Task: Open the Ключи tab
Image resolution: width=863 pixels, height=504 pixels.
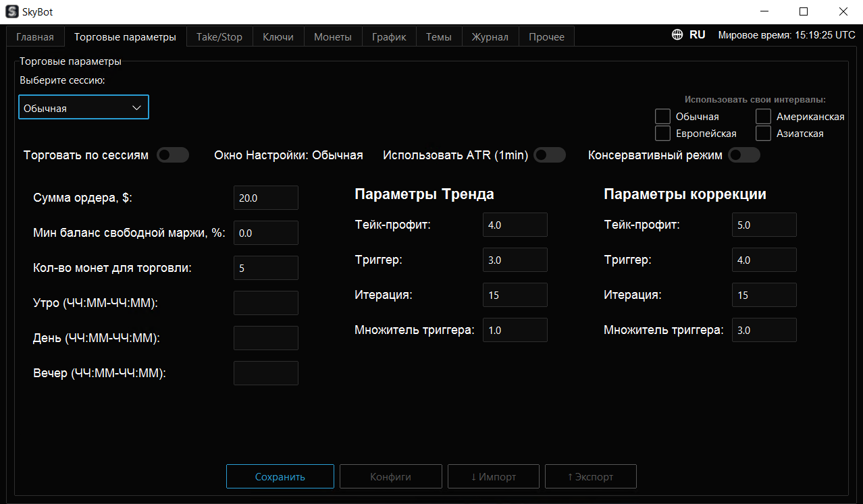Action: [278, 36]
